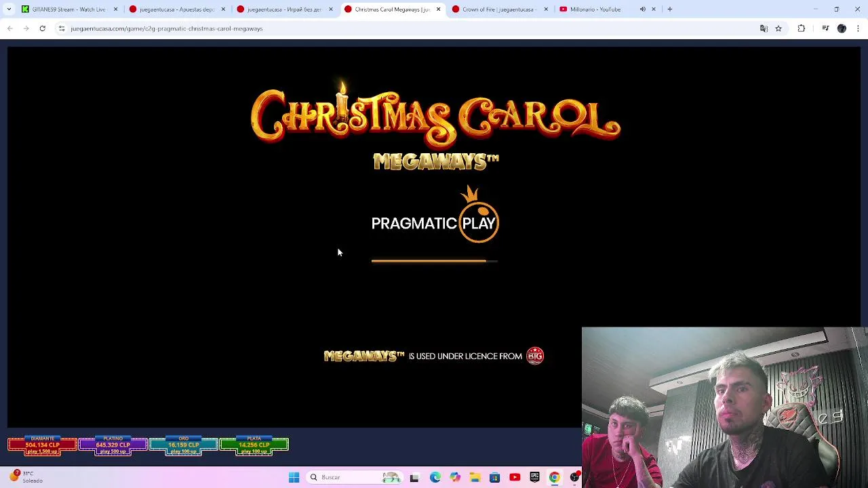
Task: Open the media controls icon
Action: [x=825, y=28]
